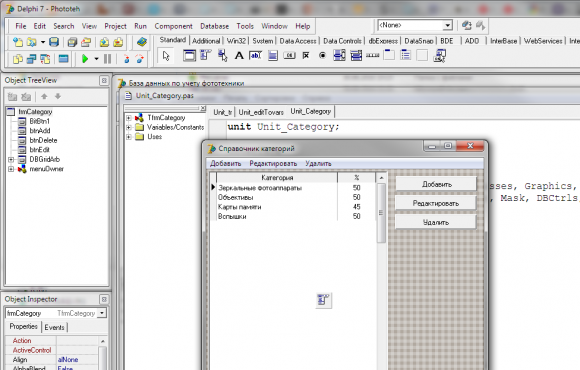Select the btnDelete tree item
This screenshot has width=580, height=370.
point(43,140)
